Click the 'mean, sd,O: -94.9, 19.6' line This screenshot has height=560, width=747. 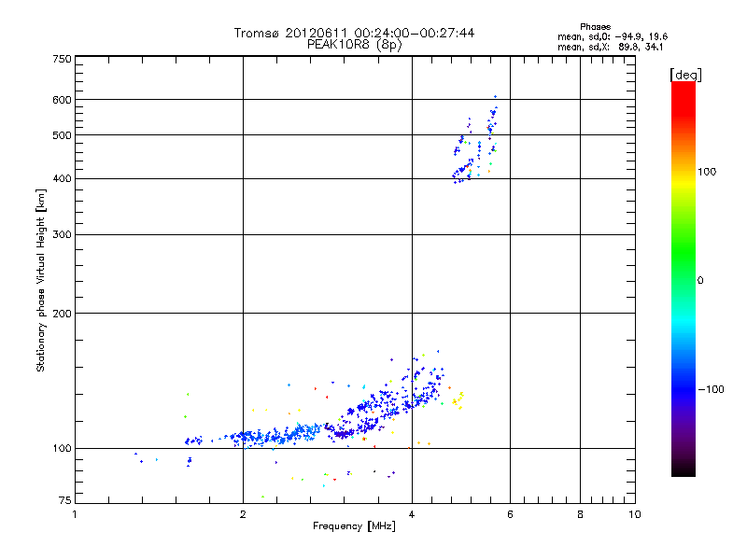tap(613, 36)
